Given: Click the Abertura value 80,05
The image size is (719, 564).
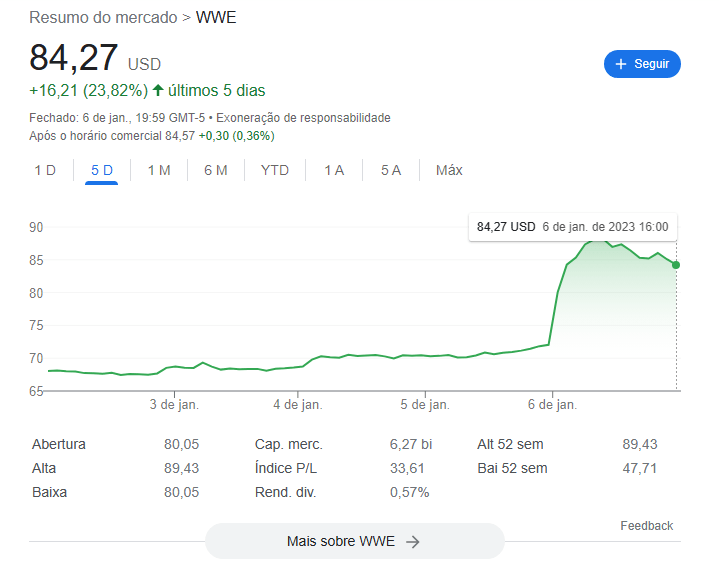Looking at the screenshot, I should pos(182,444).
